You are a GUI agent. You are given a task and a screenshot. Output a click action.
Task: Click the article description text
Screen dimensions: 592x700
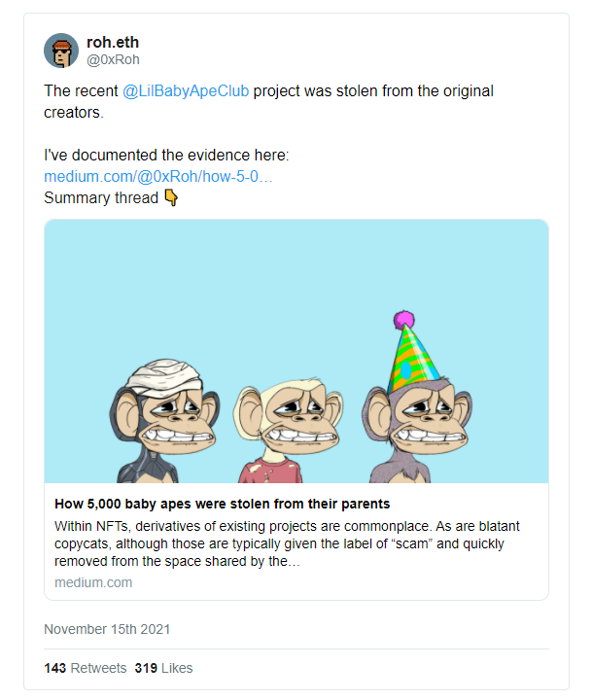280,543
